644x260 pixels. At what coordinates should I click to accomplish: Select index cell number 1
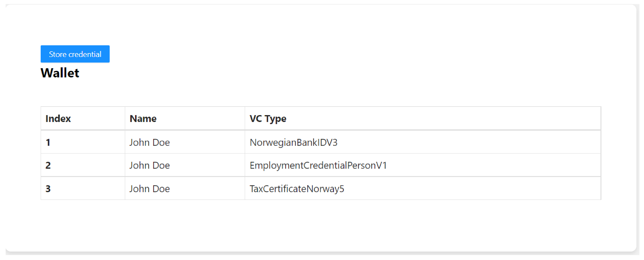(x=48, y=142)
